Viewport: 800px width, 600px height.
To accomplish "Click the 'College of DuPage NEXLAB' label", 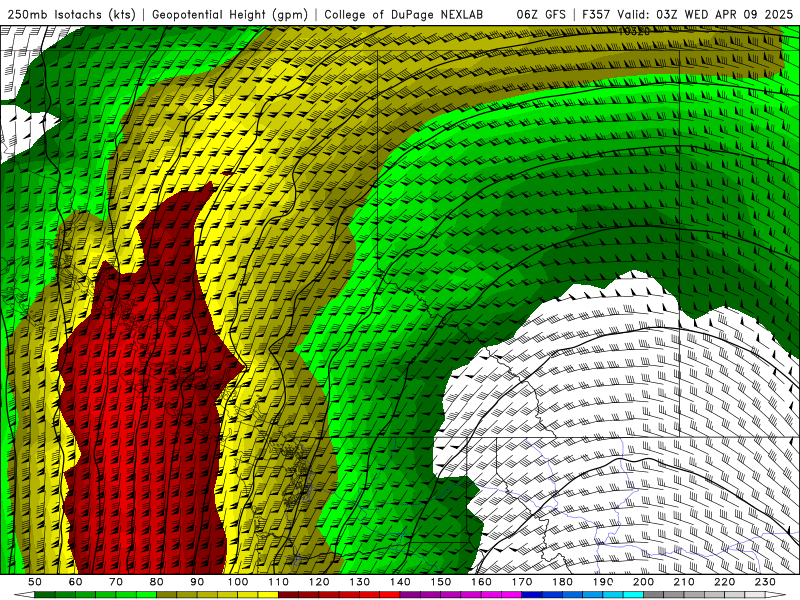I will click(x=404, y=14).
